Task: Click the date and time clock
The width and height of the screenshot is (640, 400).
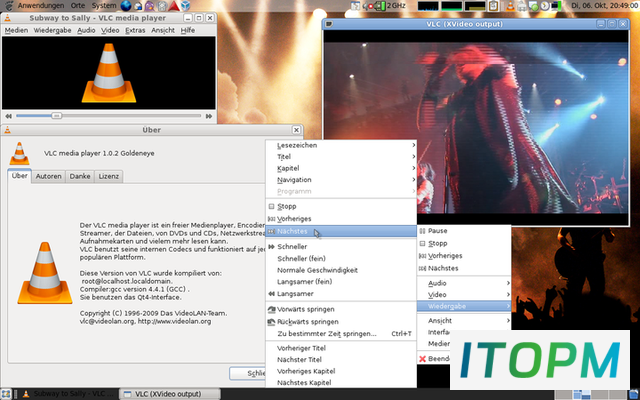Action: (x=605, y=6)
